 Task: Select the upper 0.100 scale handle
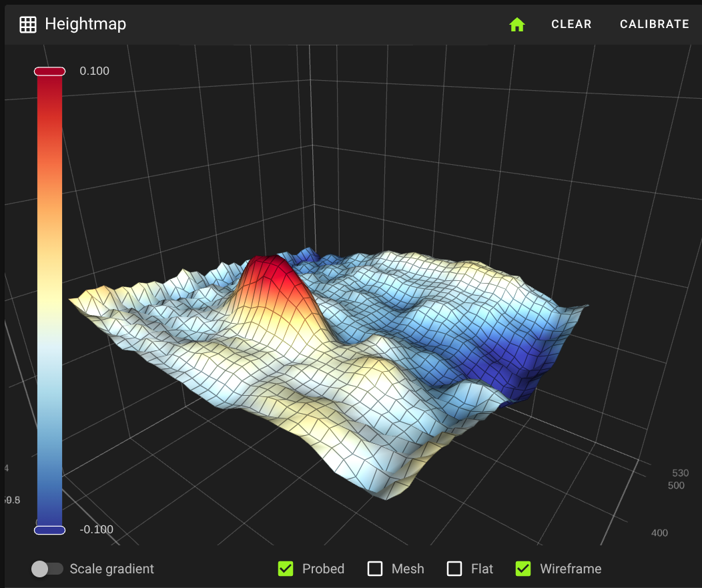point(49,71)
